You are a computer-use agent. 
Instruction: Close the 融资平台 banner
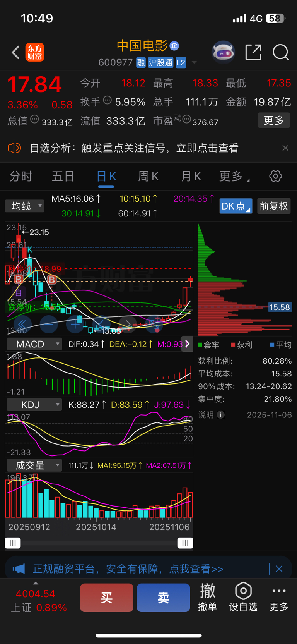[x=279, y=568]
